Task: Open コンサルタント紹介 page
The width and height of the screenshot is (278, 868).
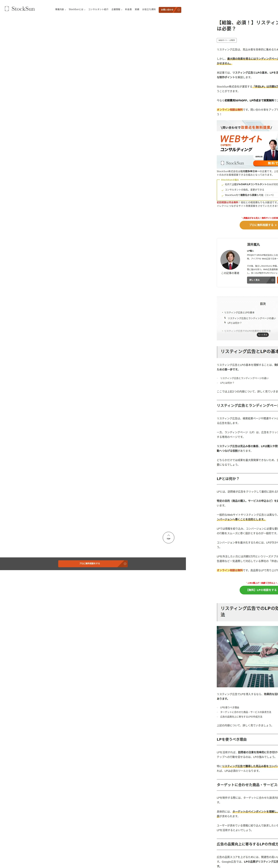Action: coord(98,9)
